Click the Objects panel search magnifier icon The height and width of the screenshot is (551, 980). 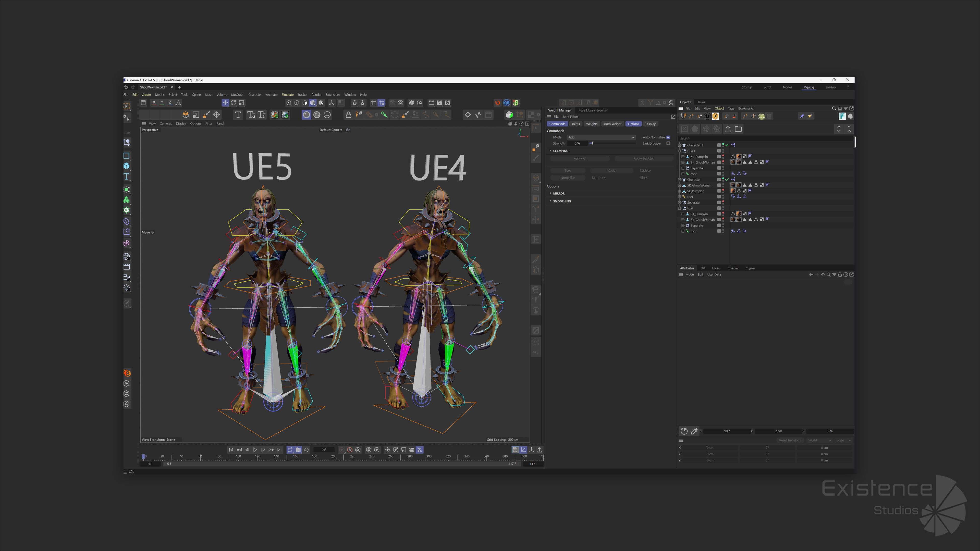point(834,108)
